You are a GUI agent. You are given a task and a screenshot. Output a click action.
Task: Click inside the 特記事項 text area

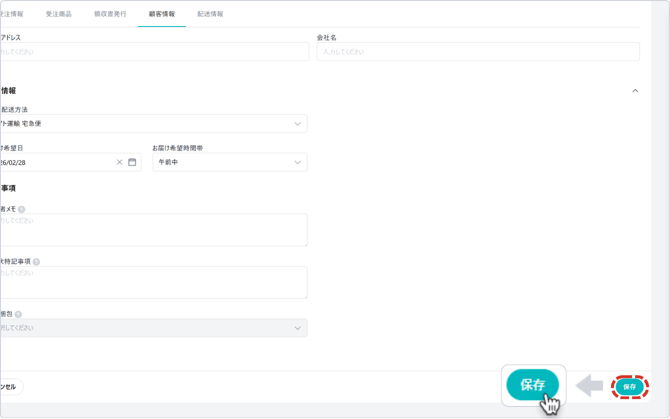(153, 282)
